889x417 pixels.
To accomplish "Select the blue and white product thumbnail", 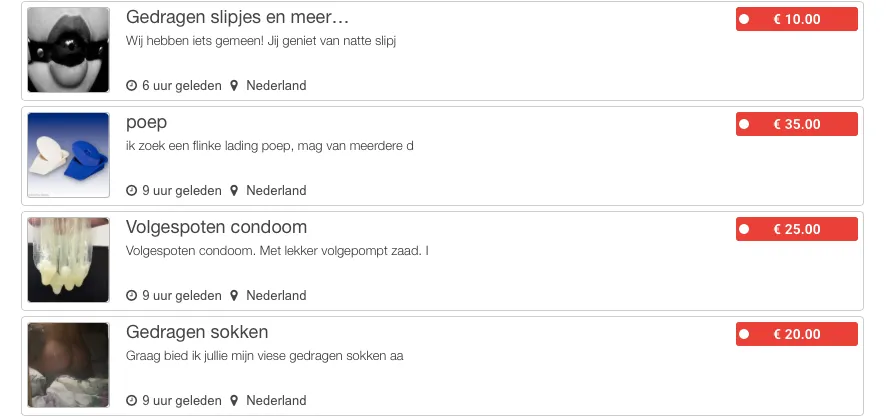I will pos(68,155).
